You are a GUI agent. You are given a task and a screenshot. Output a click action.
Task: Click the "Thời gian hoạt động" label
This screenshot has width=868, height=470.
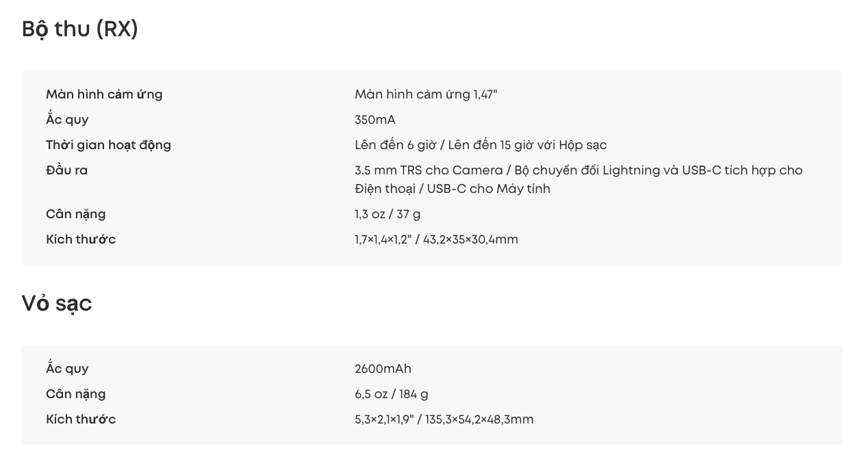point(108,145)
